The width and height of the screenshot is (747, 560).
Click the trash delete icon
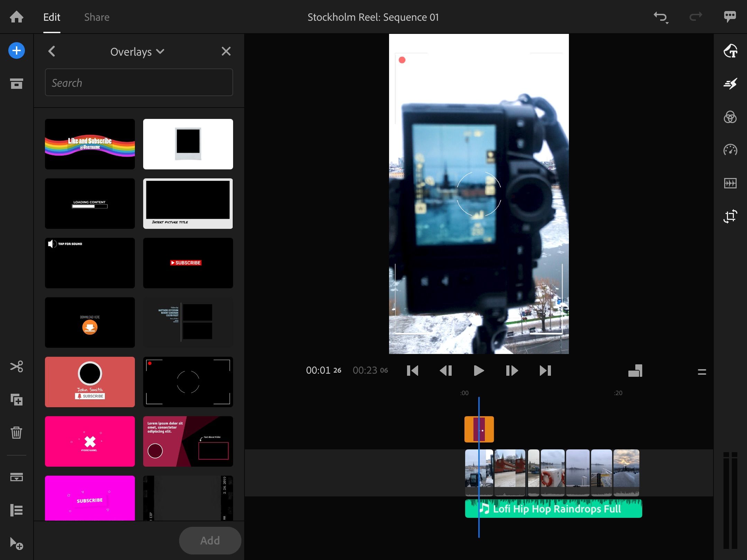[17, 432]
